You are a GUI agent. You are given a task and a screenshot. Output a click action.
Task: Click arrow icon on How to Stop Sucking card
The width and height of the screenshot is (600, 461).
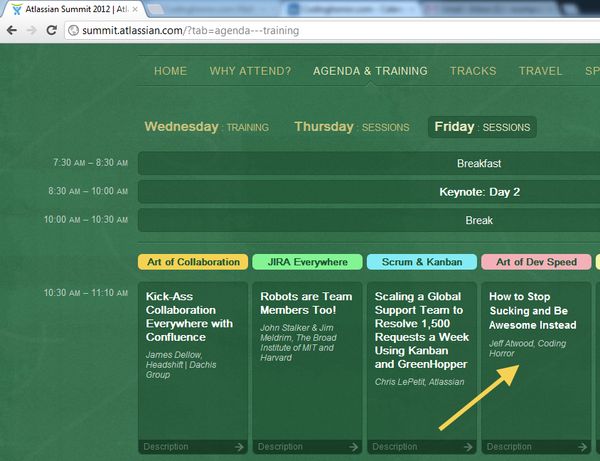pyautogui.click(x=582, y=447)
